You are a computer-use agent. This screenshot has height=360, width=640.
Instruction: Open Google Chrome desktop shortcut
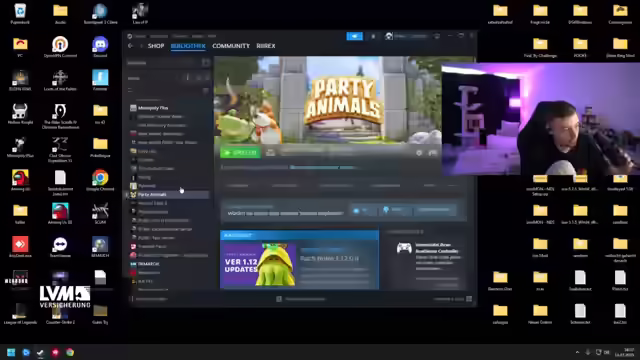[100, 181]
